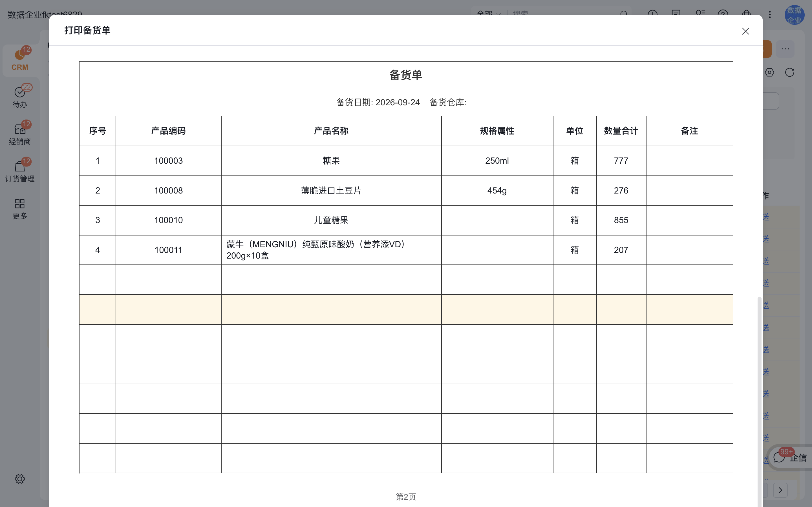
Task: Open the settings gear in sidebar
Action: [x=20, y=479]
